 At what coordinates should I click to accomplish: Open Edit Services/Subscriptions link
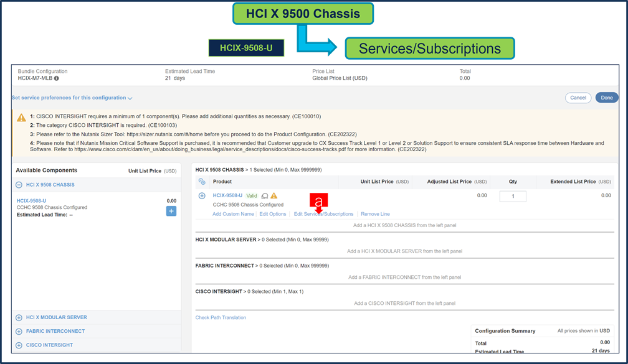click(x=323, y=214)
